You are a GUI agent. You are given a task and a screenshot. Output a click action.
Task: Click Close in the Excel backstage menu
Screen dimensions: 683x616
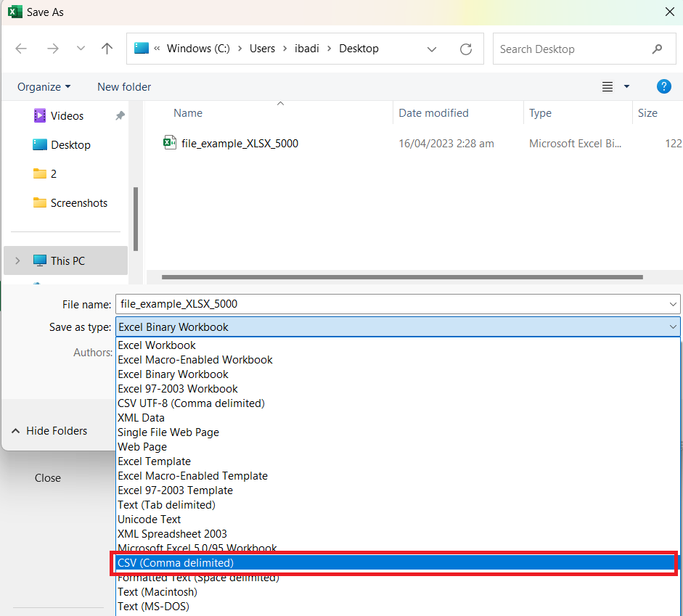click(x=48, y=478)
